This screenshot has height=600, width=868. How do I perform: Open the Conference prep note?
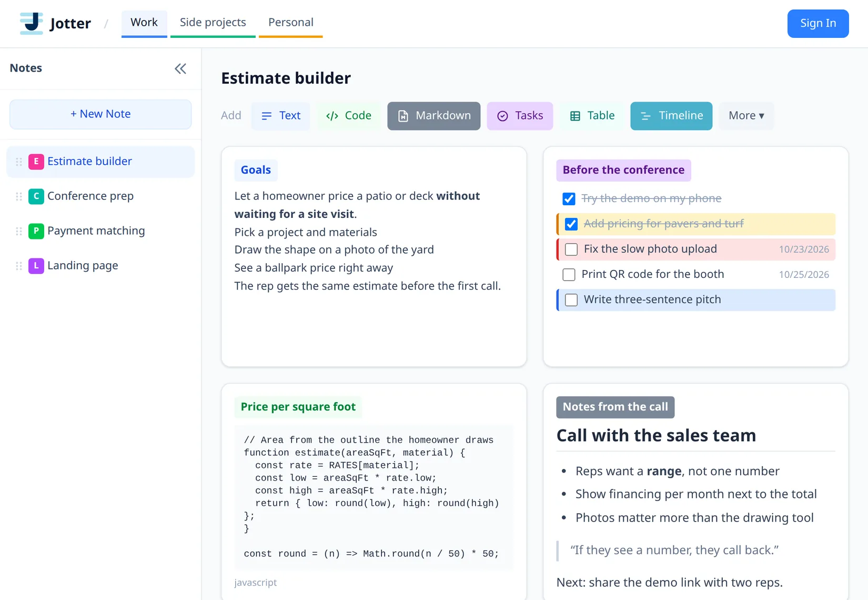pyautogui.click(x=100, y=196)
